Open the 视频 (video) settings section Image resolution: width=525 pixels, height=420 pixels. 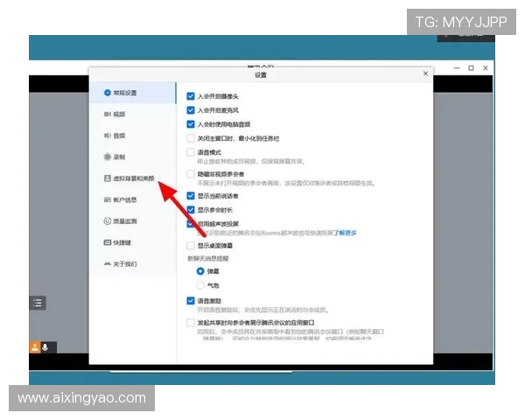pos(132,115)
